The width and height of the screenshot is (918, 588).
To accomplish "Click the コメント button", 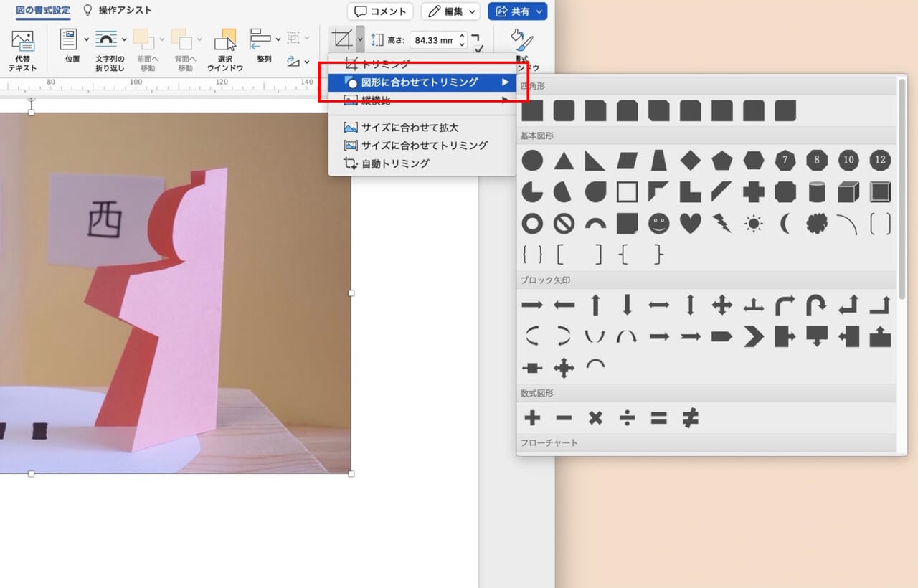I will tap(379, 11).
